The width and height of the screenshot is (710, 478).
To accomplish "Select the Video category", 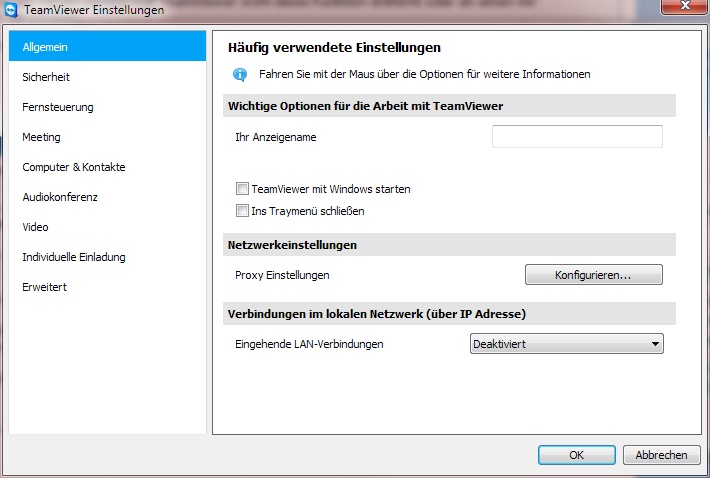I will point(107,227).
